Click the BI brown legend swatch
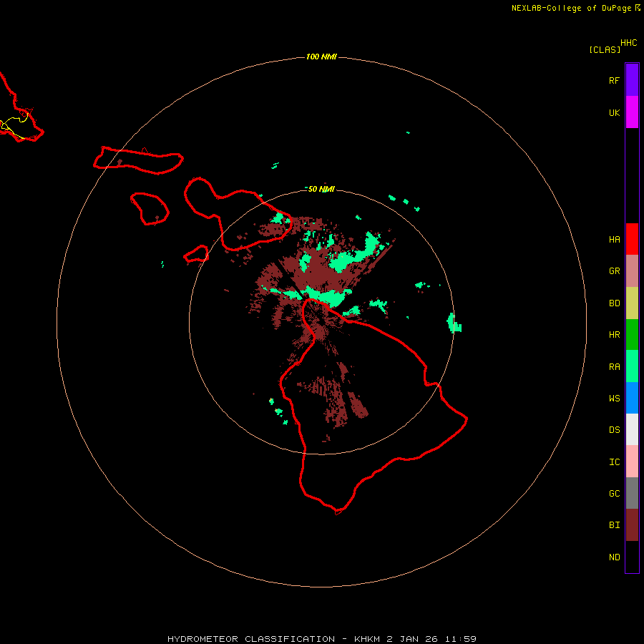The height and width of the screenshot is (644, 644). pos(632,525)
